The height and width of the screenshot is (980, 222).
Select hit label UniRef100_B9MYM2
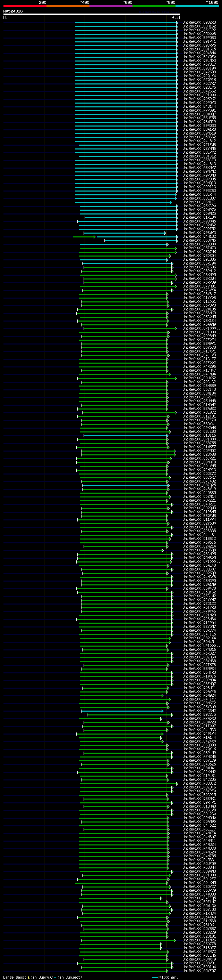pos(199,172)
